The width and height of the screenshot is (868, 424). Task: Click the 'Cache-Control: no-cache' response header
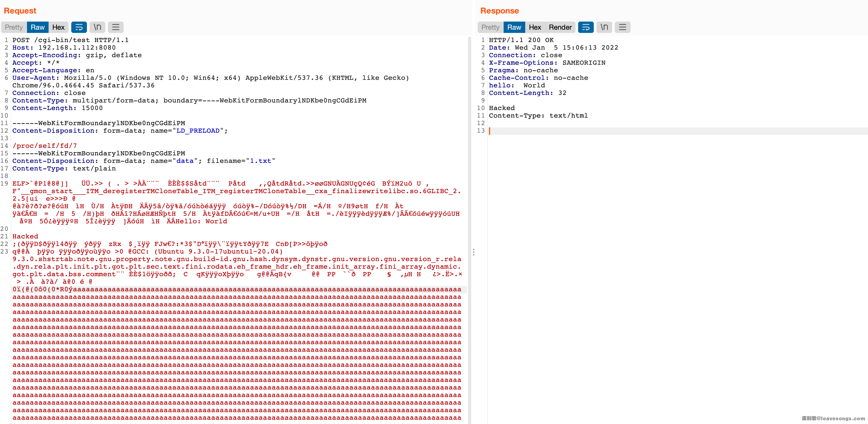538,78
